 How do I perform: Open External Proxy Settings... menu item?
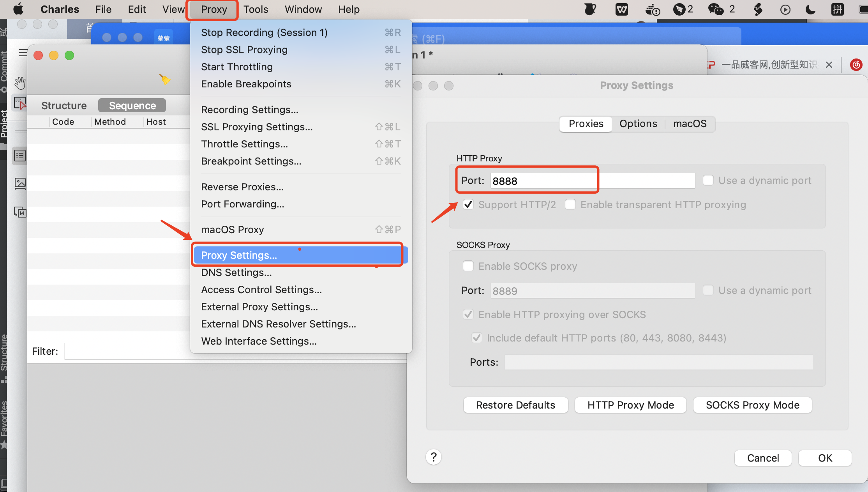click(301, 307)
